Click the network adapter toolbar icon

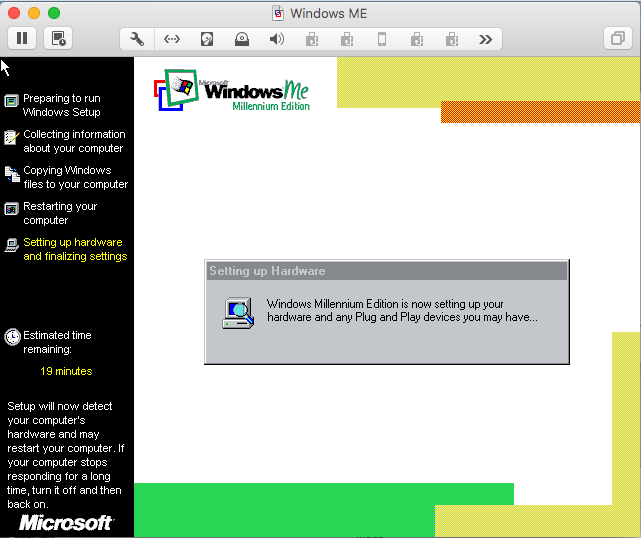click(x=172, y=39)
